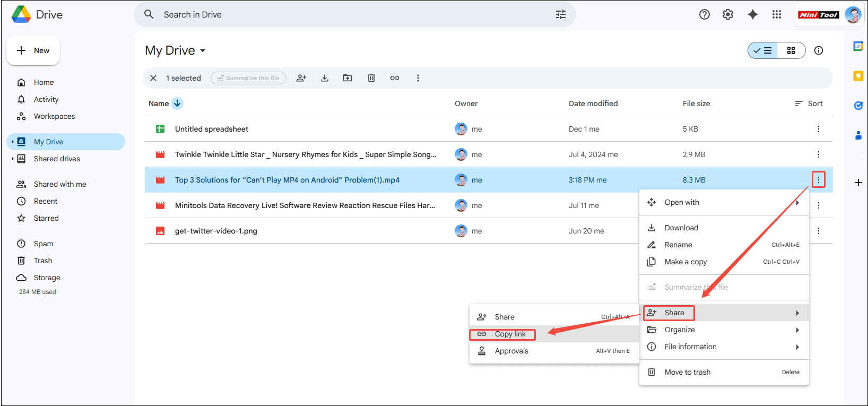
Task: Choose Approvals in the Share submenu
Action: click(554, 351)
